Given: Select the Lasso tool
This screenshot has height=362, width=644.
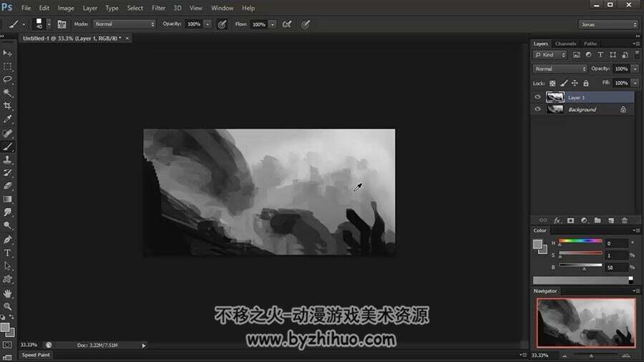Looking at the screenshot, I should click(7, 79).
